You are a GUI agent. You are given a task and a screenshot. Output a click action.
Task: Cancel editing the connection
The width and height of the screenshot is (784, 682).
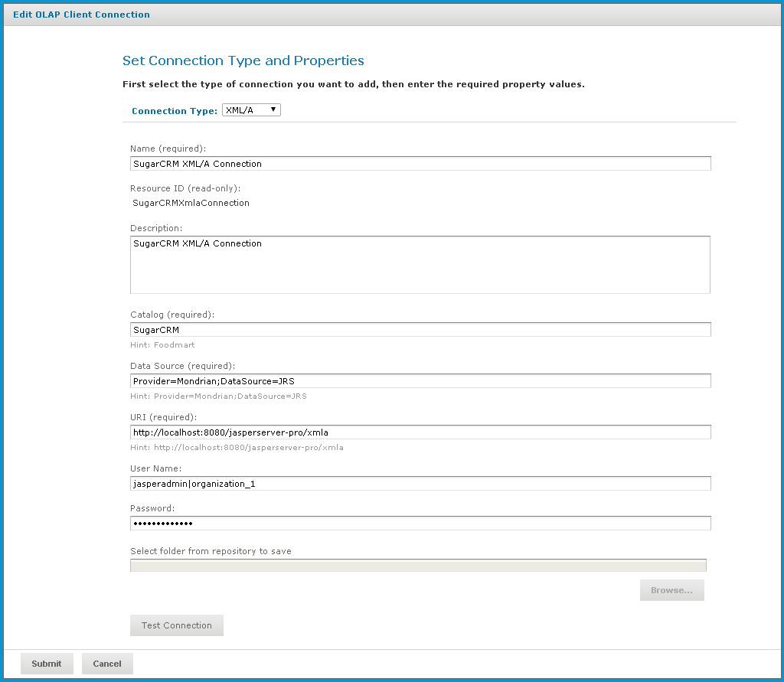[x=107, y=664]
